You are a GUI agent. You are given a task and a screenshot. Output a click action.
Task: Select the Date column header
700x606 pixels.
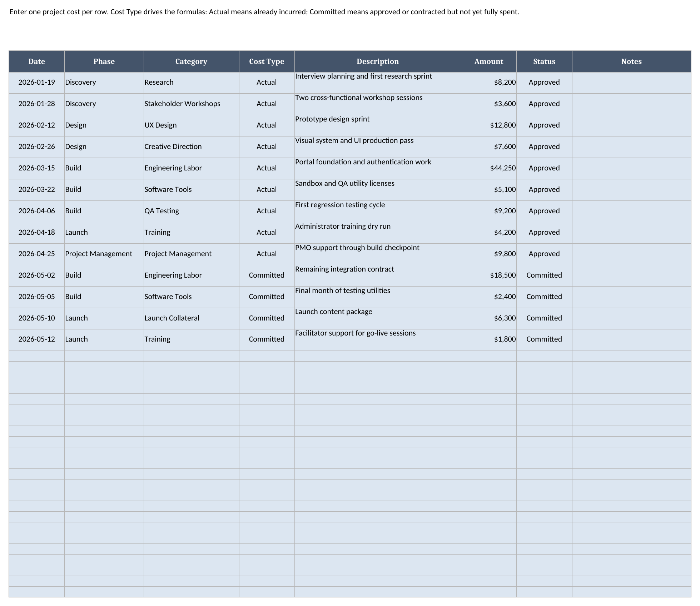36,61
